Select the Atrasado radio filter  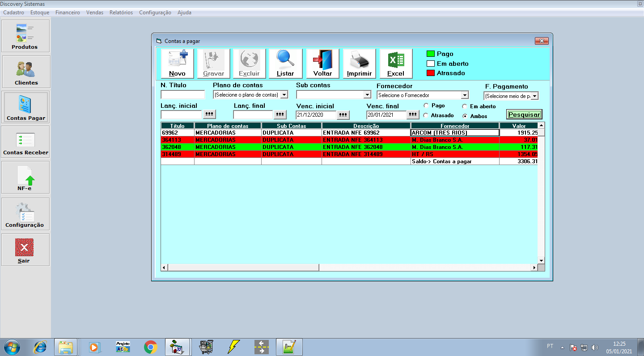tap(426, 115)
